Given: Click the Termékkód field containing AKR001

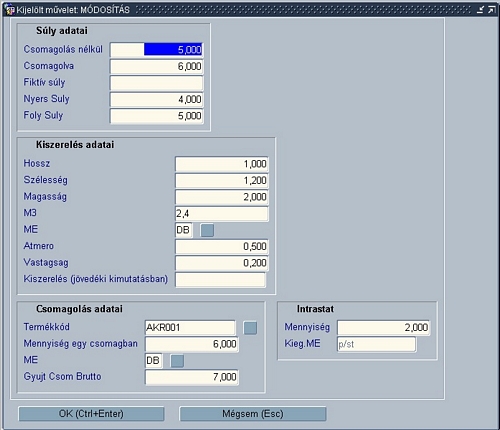Looking at the screenshot, I should [190, 328].
